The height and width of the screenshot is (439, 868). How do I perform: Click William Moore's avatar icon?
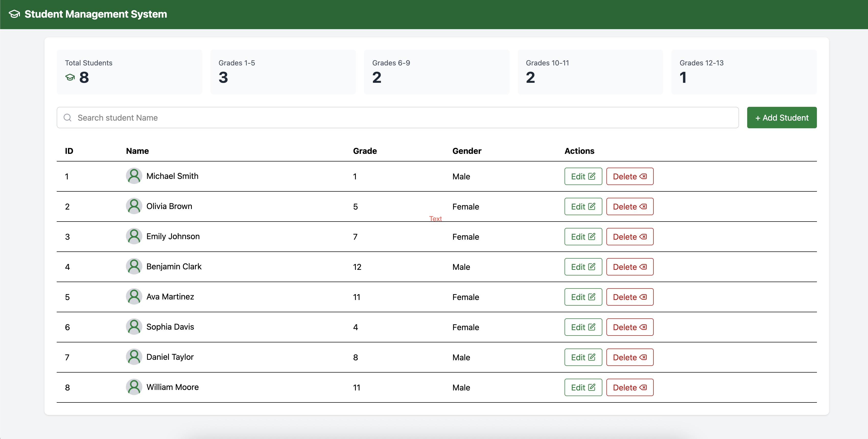click(134, 387)
